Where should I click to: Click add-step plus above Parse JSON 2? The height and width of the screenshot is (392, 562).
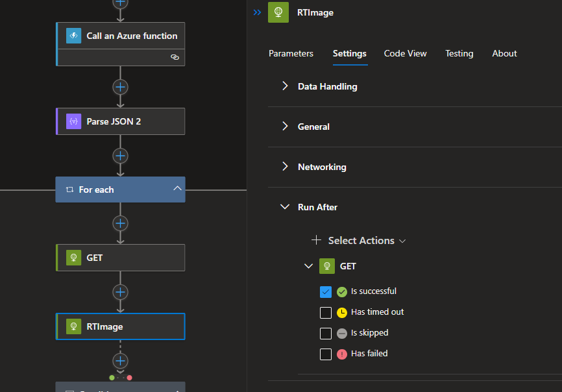(120, 87)
